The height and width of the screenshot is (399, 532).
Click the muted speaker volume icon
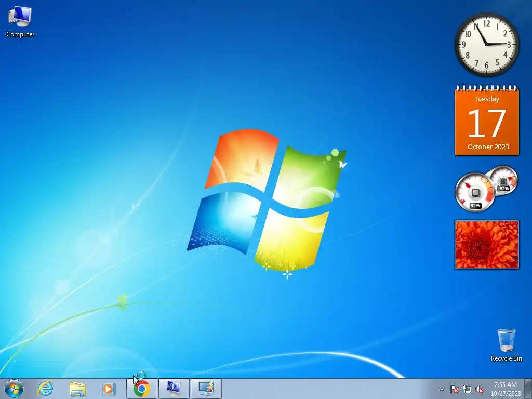[x=480, y=389]
